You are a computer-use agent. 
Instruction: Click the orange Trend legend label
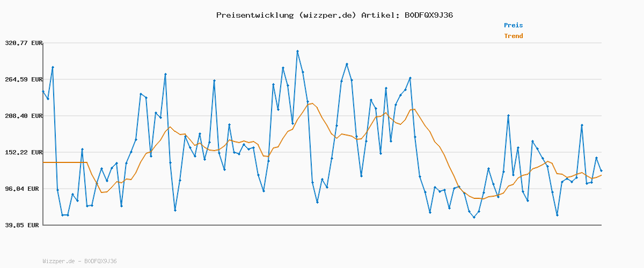pos(513,36)
